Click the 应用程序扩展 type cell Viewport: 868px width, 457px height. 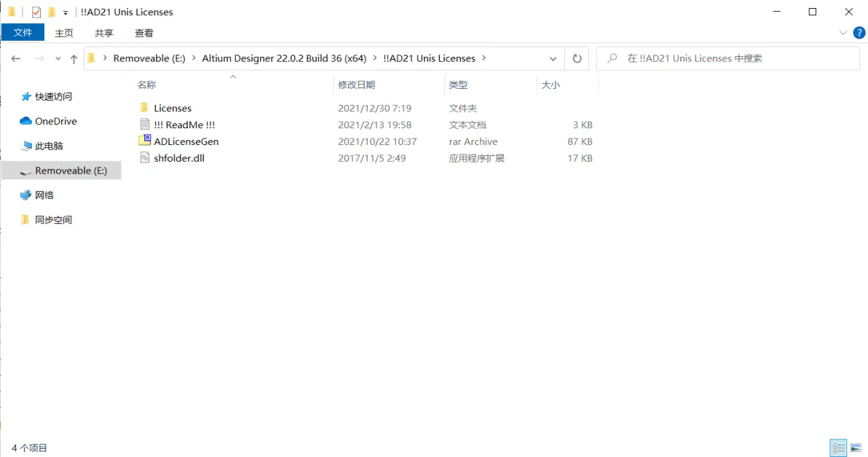pos(477,158)
